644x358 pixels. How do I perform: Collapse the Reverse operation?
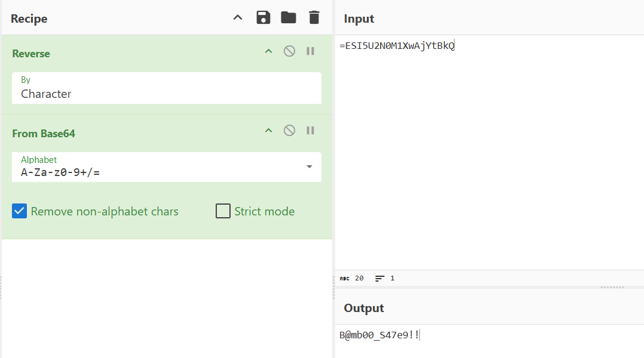269,51
